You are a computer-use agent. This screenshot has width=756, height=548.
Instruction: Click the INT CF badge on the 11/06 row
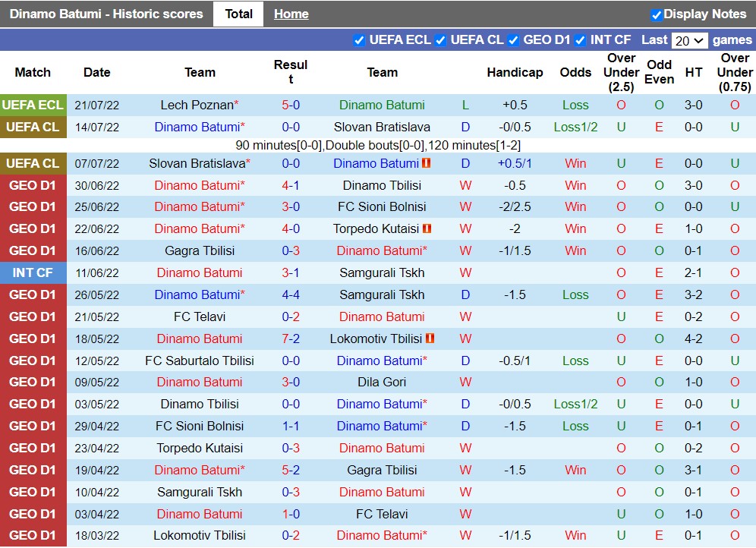(x=33, y=272)
